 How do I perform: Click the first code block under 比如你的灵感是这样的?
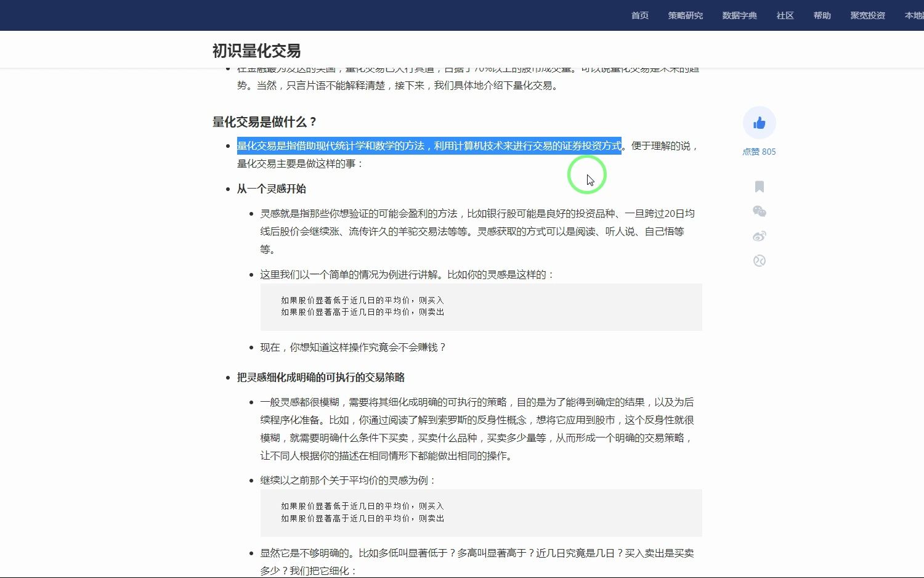[x=481, y=307]
